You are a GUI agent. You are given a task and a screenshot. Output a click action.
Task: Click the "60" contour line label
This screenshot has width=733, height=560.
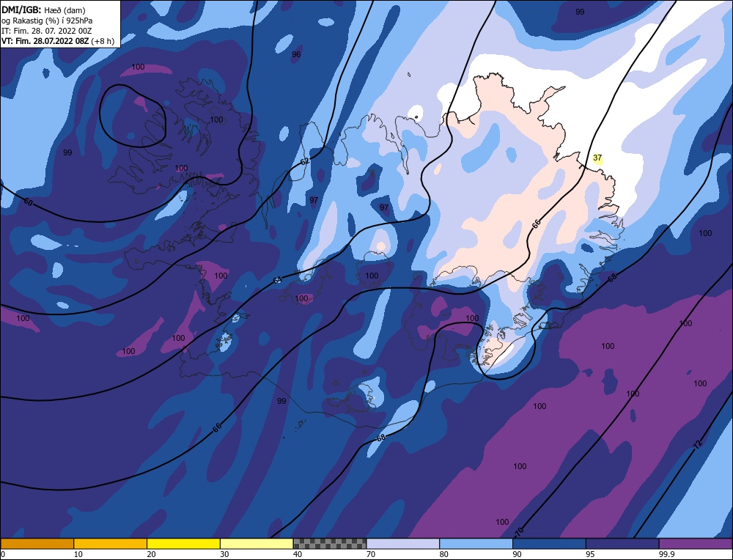tap(28, 202)
